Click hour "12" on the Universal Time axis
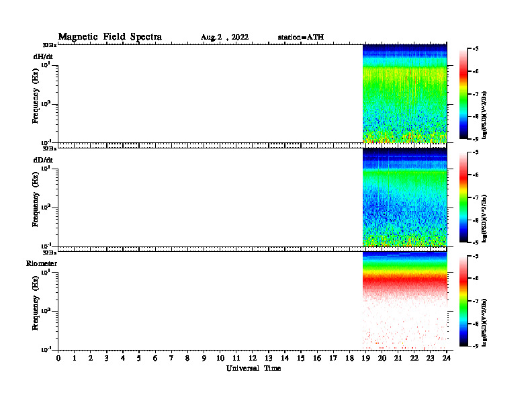Image resolution: width=532 pixels, height=411 pixels. (x=253, y=358)
